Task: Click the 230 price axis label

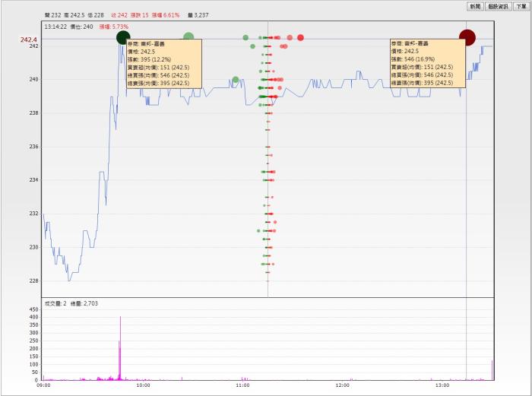Action: (x=33, y=247)
